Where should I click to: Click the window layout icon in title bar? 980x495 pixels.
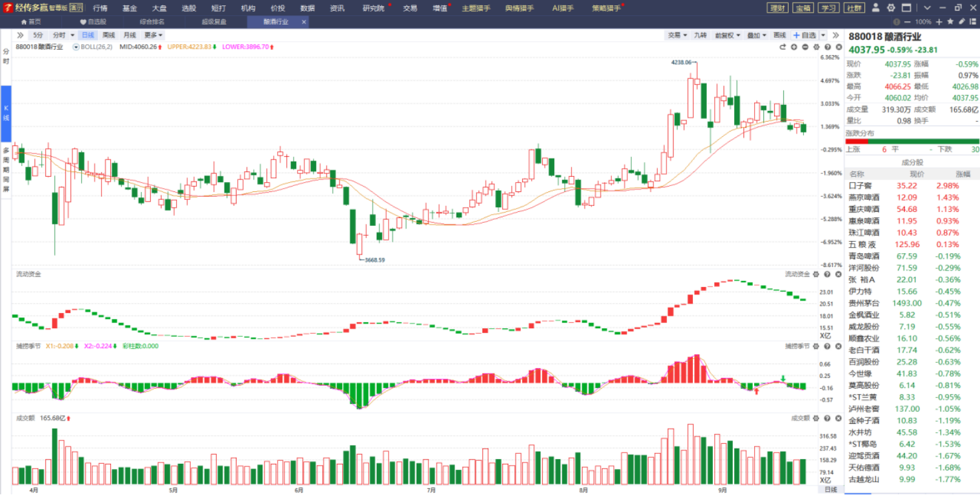(x=907, y=8)
